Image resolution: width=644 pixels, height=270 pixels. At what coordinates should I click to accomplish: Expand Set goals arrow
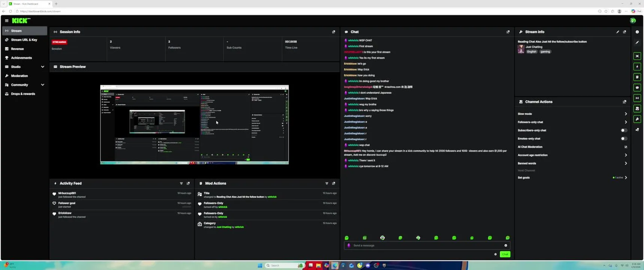626,178
